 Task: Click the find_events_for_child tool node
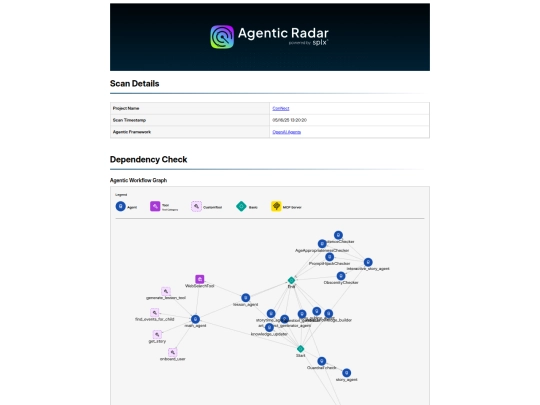pos(155,313)
